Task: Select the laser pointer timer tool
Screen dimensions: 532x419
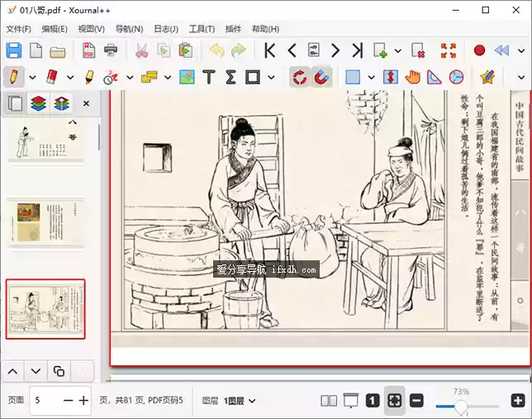Action: [x=111, y=78]
